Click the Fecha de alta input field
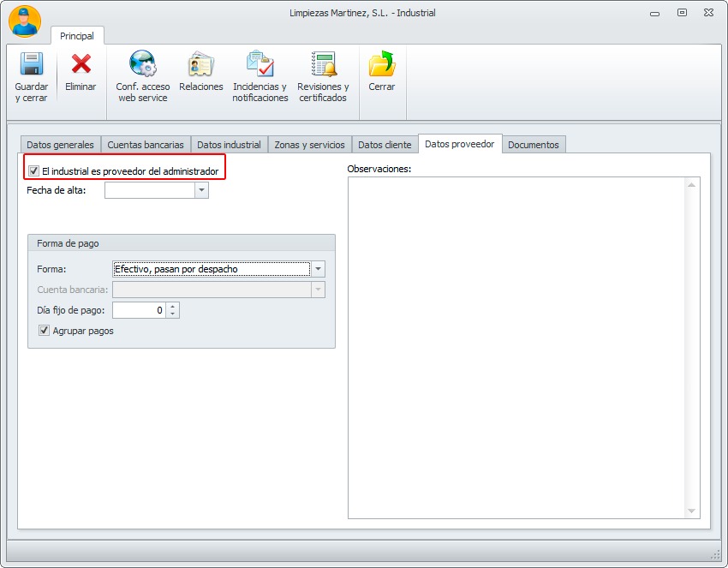This screenshot has width=728, height=568. click(150, 190)
